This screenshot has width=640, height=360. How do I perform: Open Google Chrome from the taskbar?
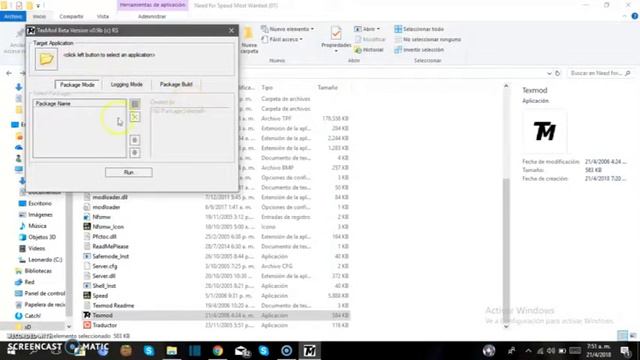pos(218,351)
